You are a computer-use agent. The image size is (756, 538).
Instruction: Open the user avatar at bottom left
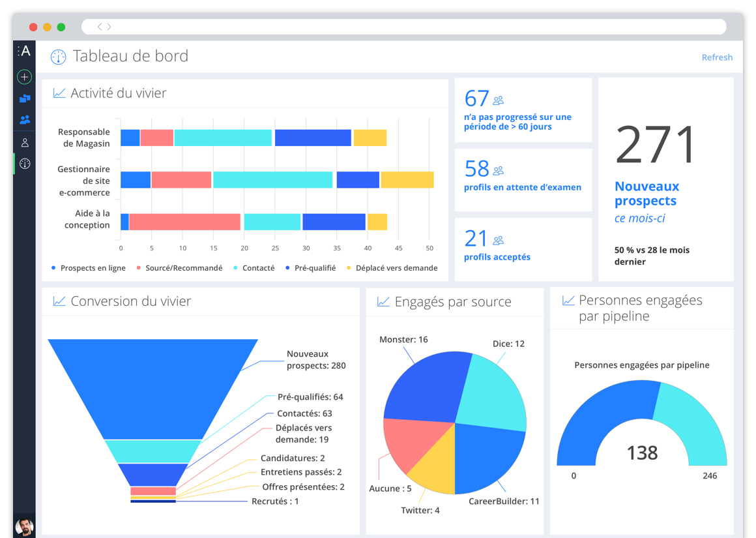(24, 526)
